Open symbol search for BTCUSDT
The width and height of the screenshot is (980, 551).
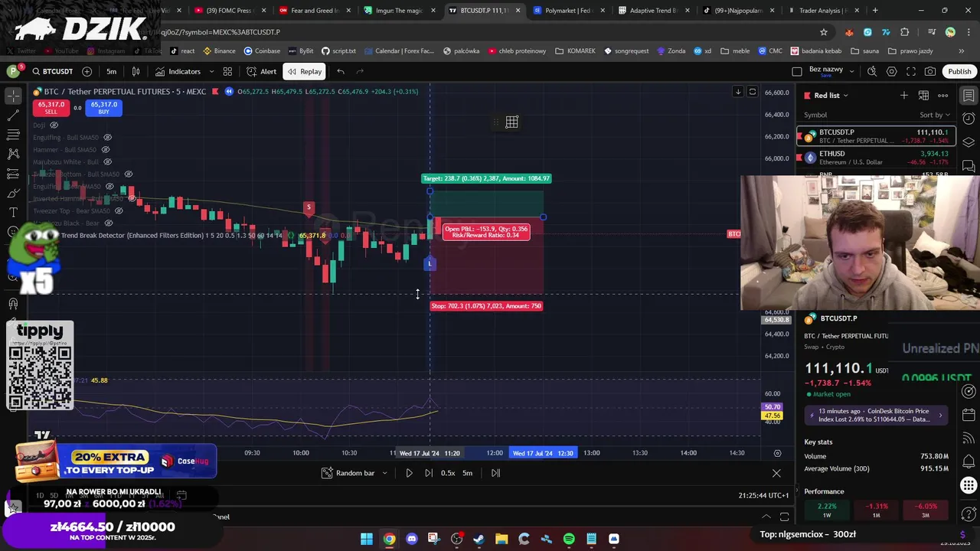(52, 71)
